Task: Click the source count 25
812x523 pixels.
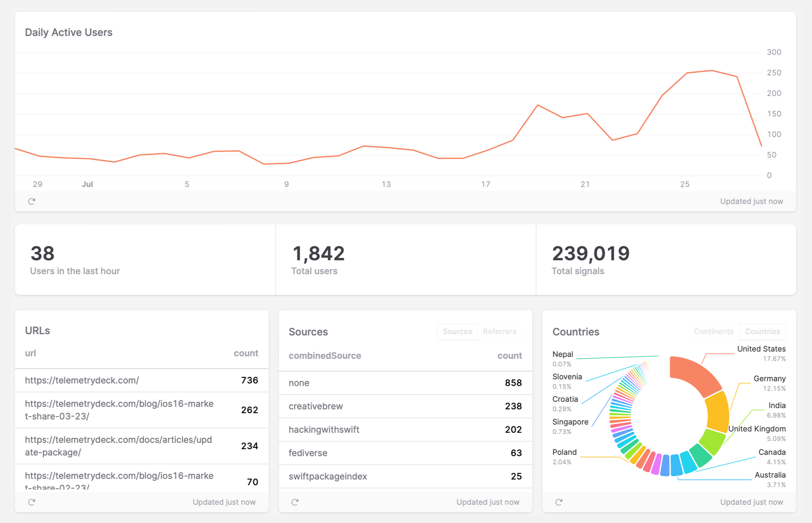Action: point(516,476)
